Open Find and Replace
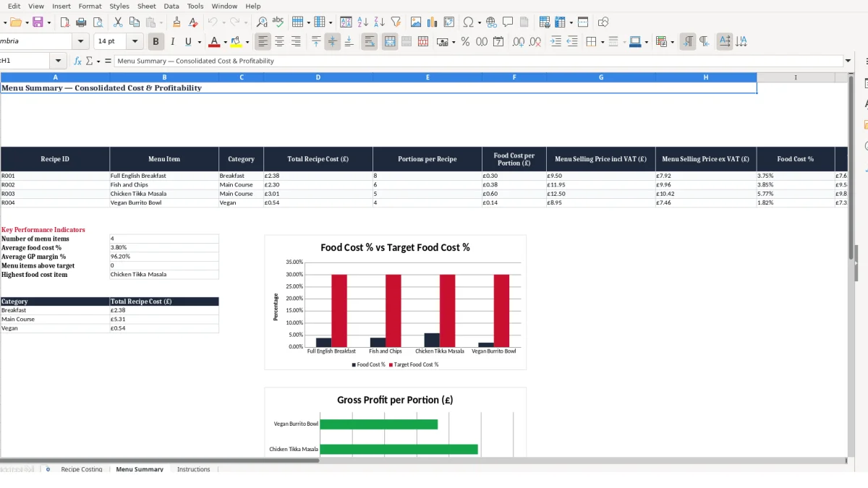This screenshot has width=868, height=488. [x=262, y=22]
